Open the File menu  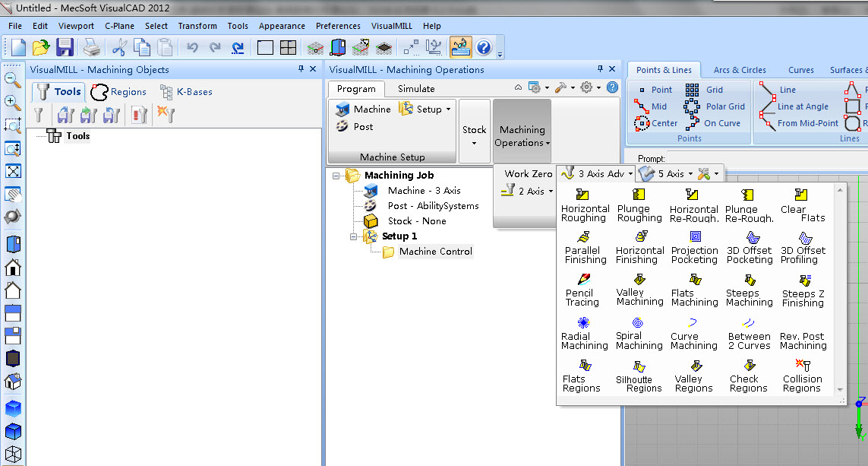[x=15, y=26]
